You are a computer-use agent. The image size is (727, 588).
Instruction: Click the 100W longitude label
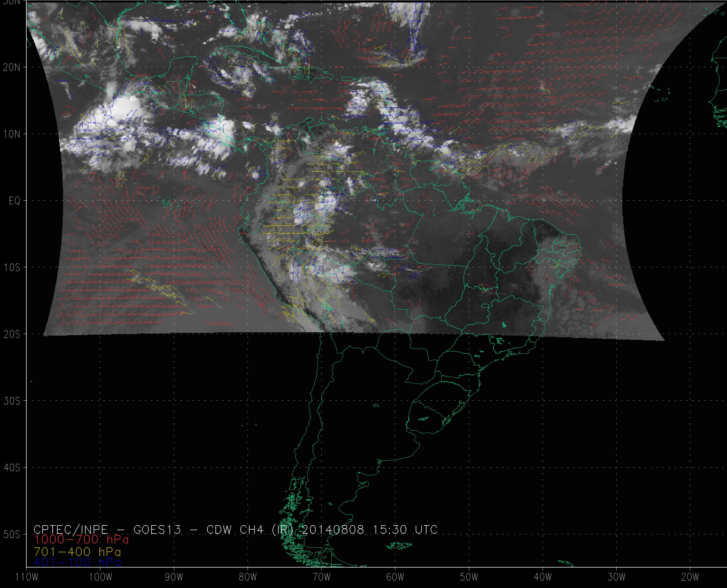pos(100,577)
